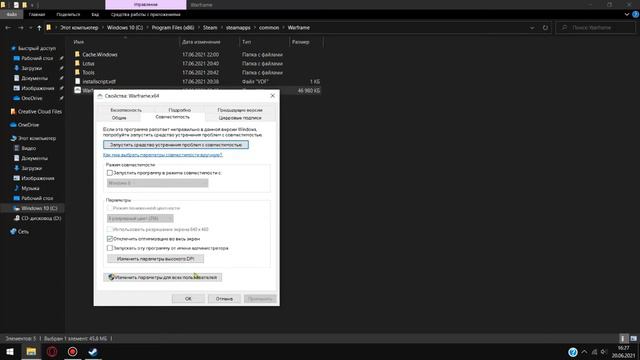Confirm properties dialog with OK

tap(188, 299)
